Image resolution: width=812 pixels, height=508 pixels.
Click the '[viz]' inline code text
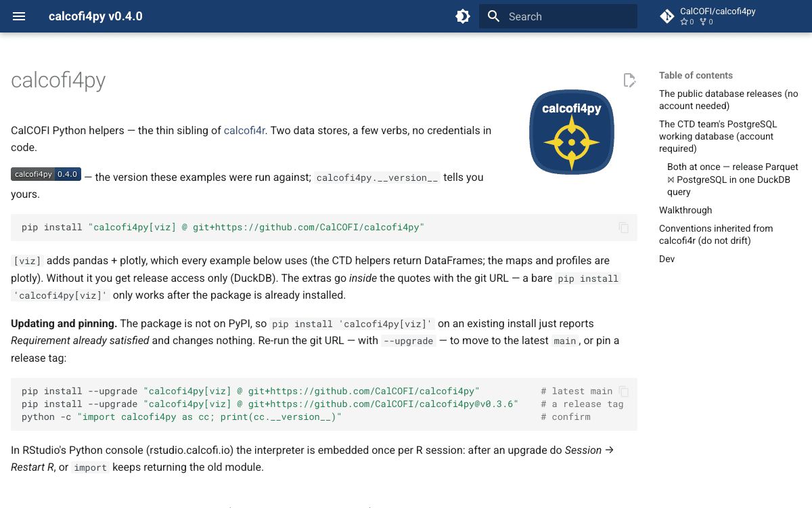coord(28,261)
